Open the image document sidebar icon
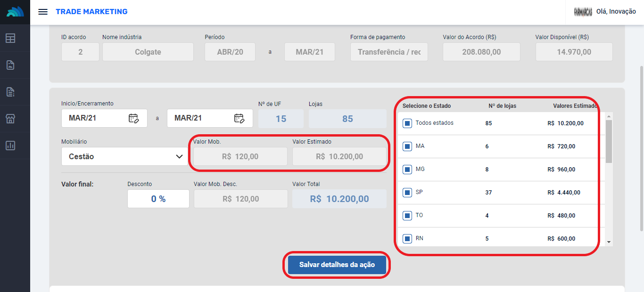The width and height of the screenshot is (644, 292). 10,65
